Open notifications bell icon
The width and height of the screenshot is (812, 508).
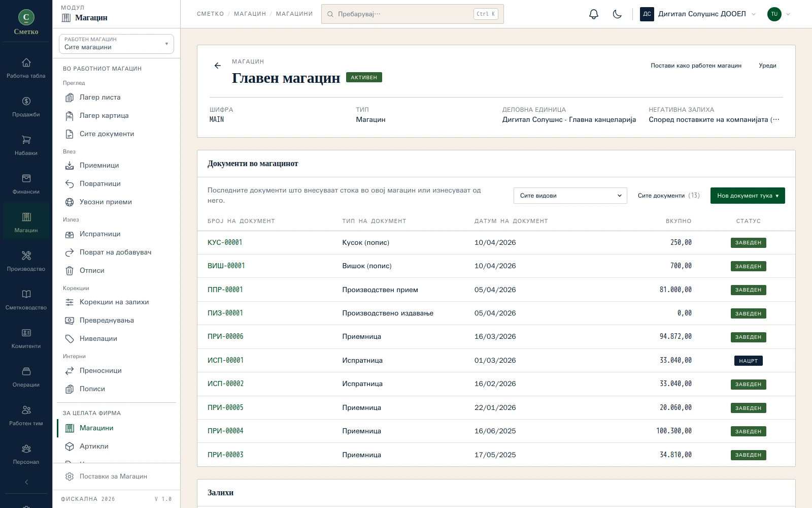click(x=594, y=14)
